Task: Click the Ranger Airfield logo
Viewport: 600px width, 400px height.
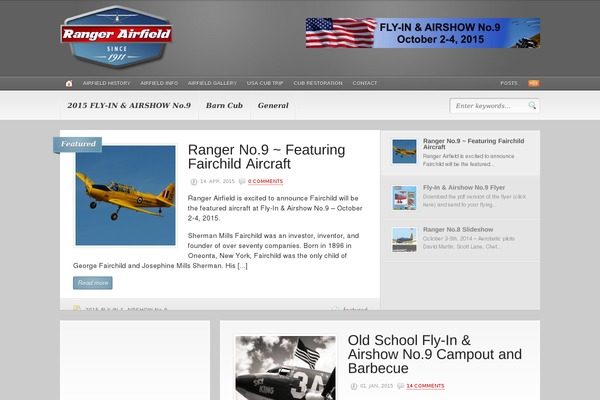Action: point(116,37)
